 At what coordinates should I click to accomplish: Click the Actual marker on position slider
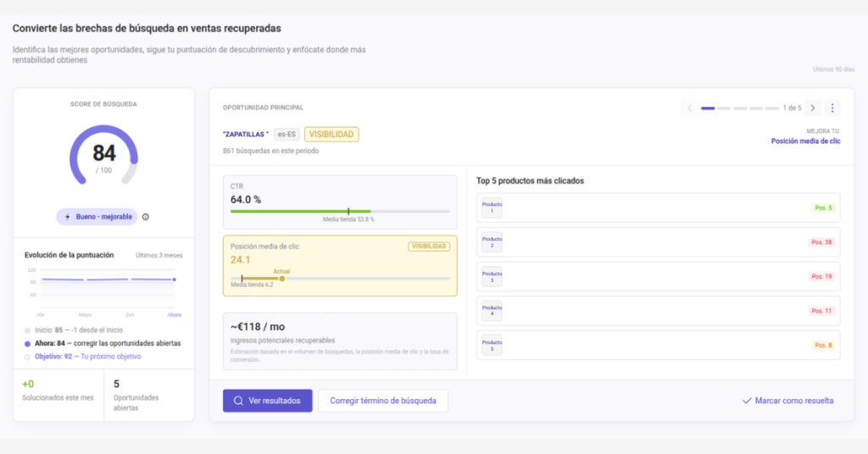pos(281,278)
